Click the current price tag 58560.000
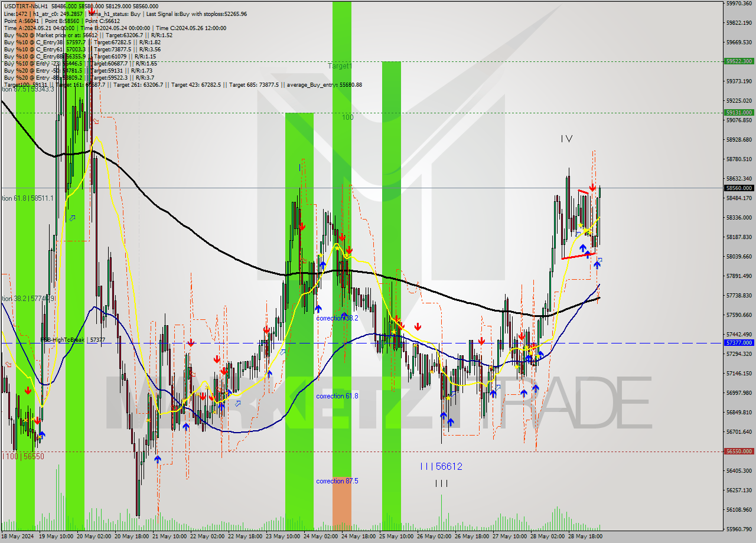 pos(739,188)
